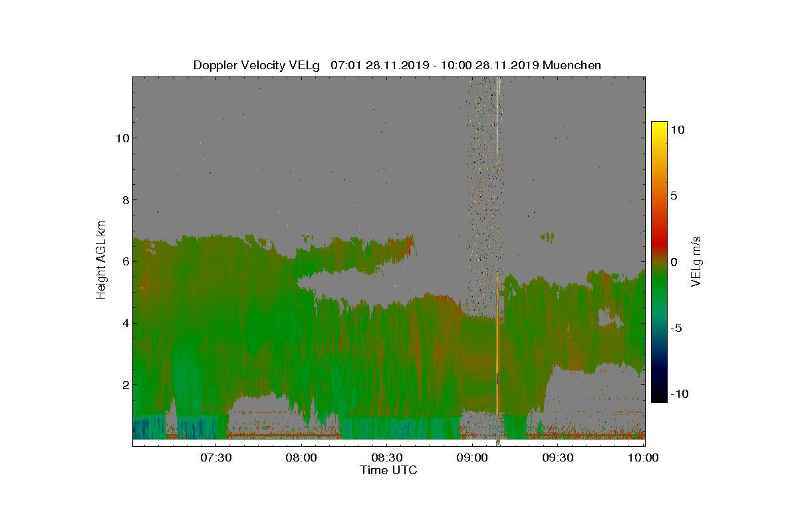
Task: Click the height axis label 2
Action: coord(125,385)
